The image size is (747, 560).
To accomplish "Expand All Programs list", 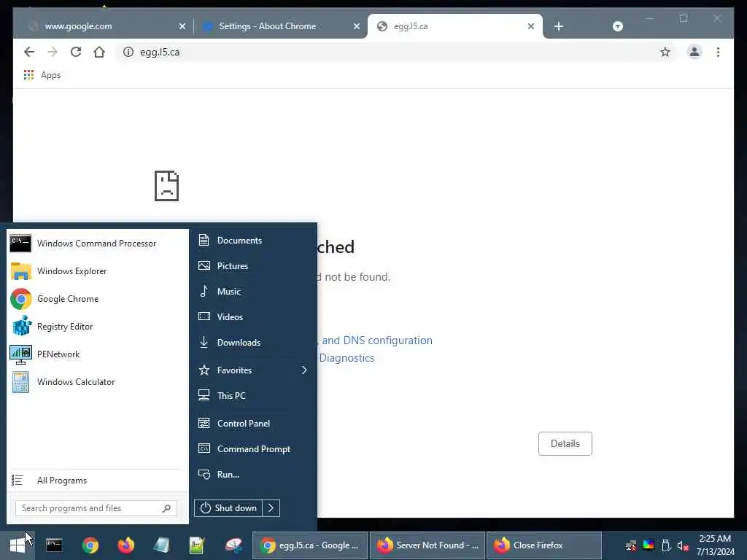I will pos(97,481).
